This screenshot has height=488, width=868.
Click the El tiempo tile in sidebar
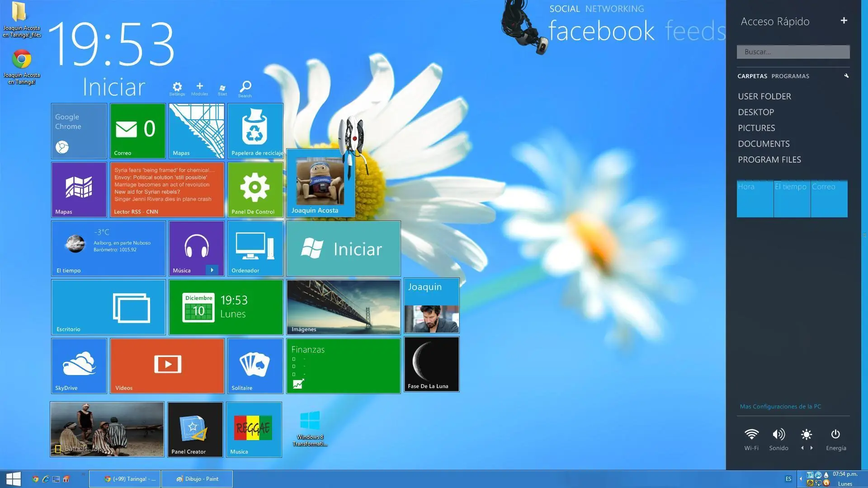792,199
